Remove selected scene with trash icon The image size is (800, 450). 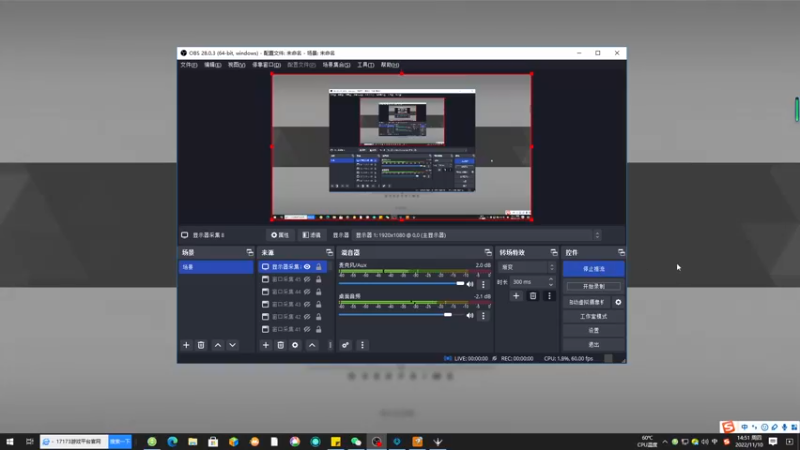pyautogui.click(x=201, y=345)
